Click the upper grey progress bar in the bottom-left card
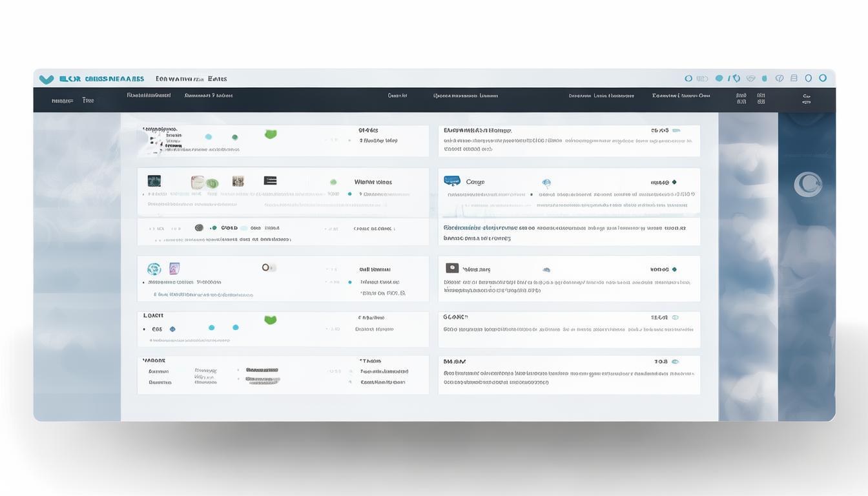868x496 pixels. coord(262,371)
